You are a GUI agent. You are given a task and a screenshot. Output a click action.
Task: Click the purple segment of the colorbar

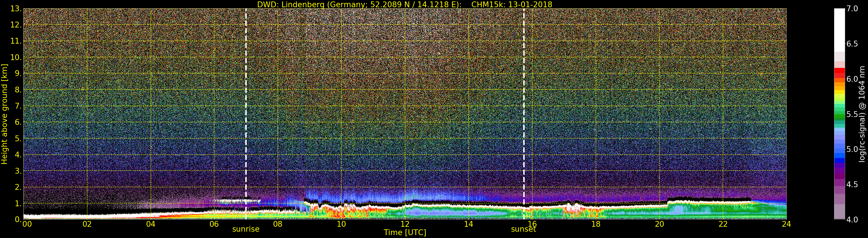pyautogui.click(x=839, y=172)
